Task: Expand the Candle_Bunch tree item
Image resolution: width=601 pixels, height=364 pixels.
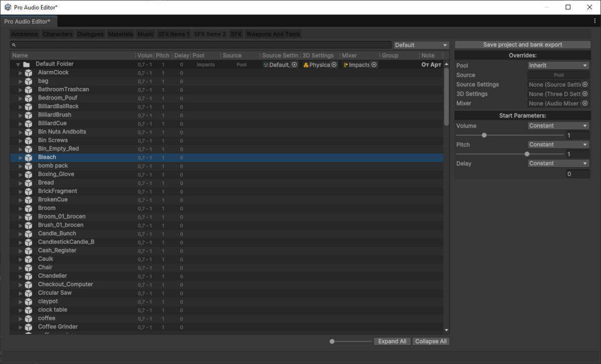Action: 21,234
